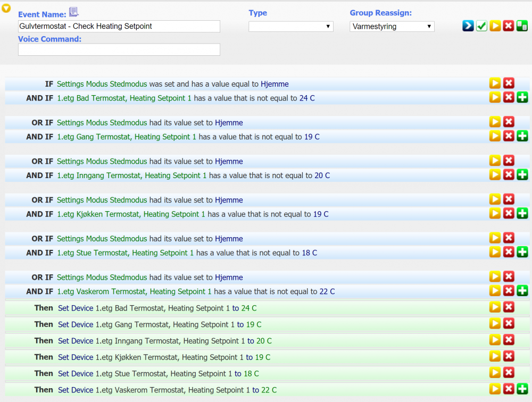Remove the Then Set Device Bad Termostat action
Viewport: 532px width, 402px height.
click(509, 307)
